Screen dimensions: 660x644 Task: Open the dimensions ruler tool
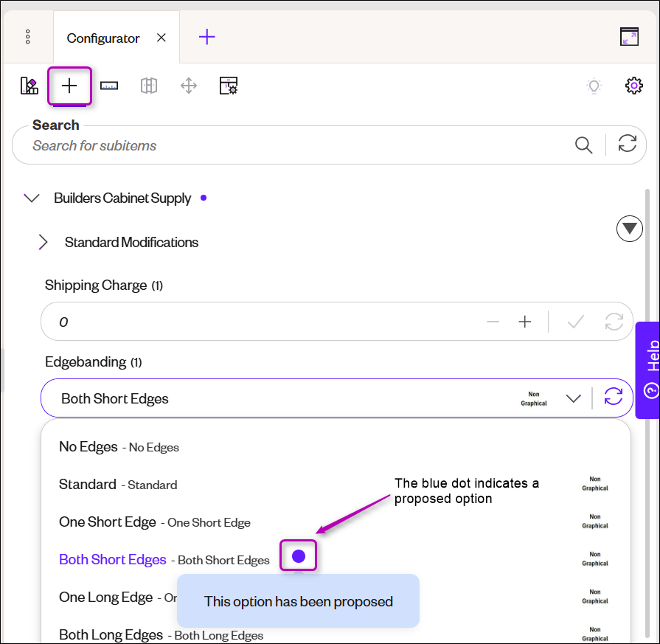point(109,86)
